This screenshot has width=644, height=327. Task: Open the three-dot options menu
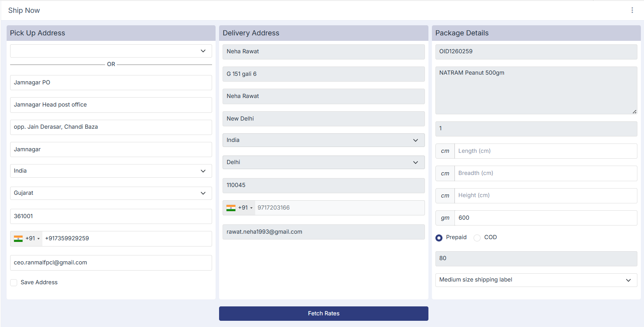click(632, 10)
